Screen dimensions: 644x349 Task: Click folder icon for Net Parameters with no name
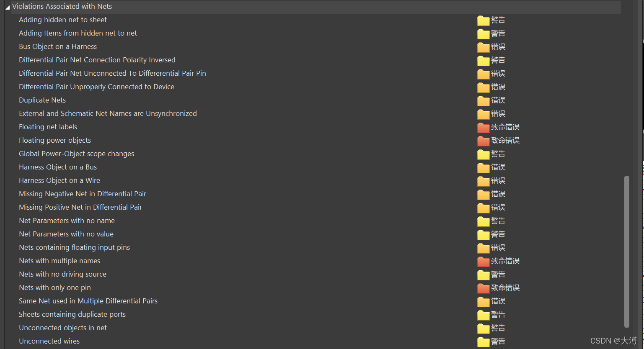483,221
